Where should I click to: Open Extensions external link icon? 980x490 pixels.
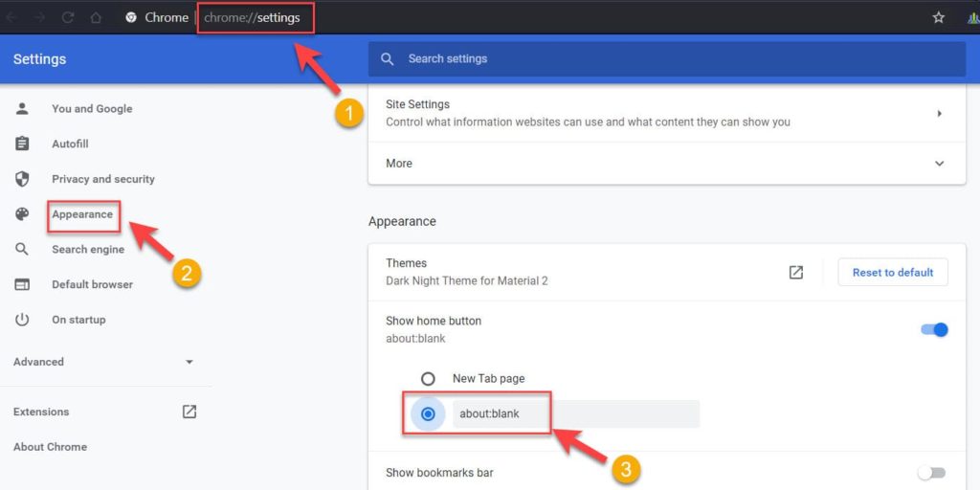(189, 412)
